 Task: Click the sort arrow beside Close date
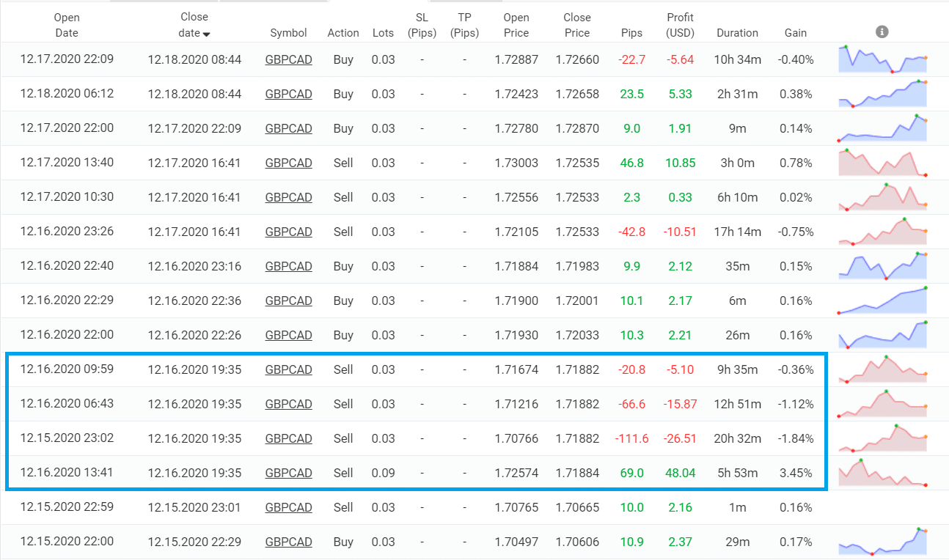pos(206,34)
